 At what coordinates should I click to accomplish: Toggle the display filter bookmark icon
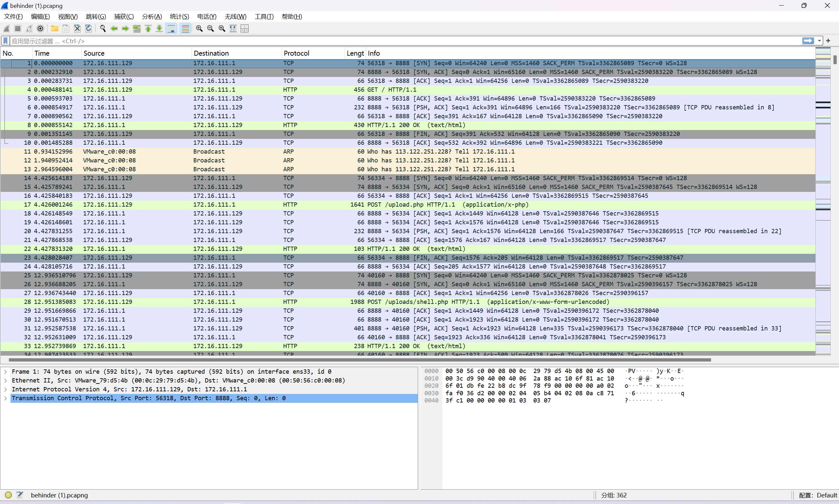tap(6, 41)
